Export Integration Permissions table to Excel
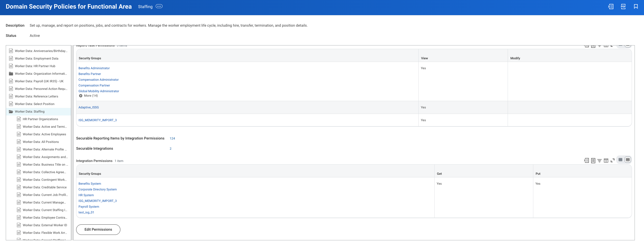Viewport: 644px width, 250px height. 586,160
